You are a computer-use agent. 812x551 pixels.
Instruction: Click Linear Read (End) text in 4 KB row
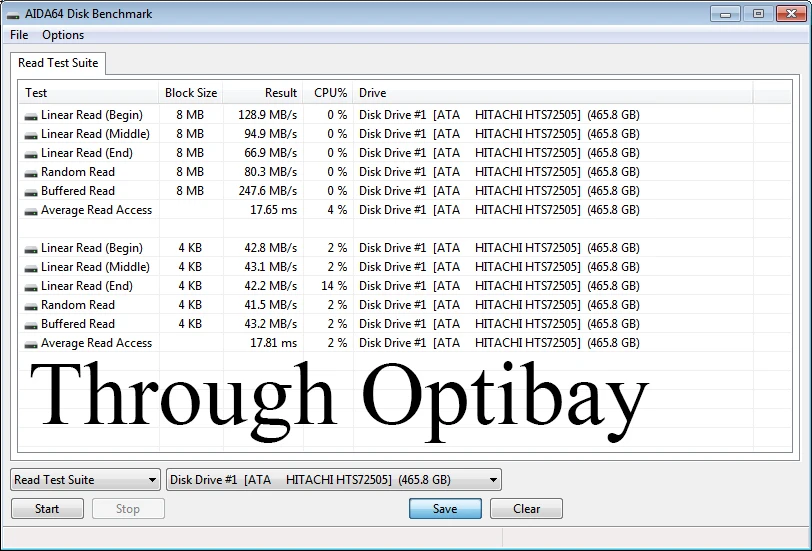(x=86, y=286)
